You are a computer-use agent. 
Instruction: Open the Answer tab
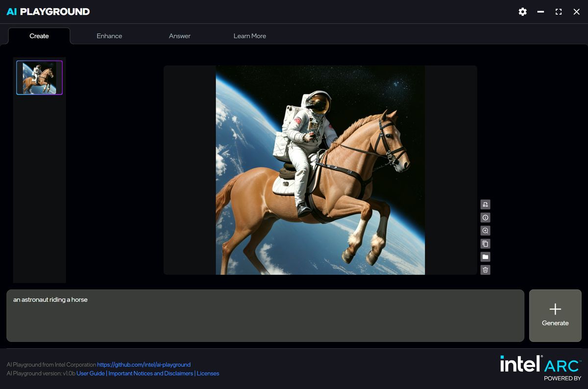180,36
